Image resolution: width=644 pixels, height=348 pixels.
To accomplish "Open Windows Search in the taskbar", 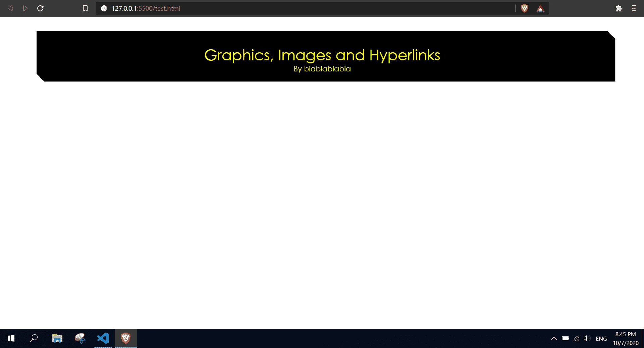I will (x=34, y=339).
